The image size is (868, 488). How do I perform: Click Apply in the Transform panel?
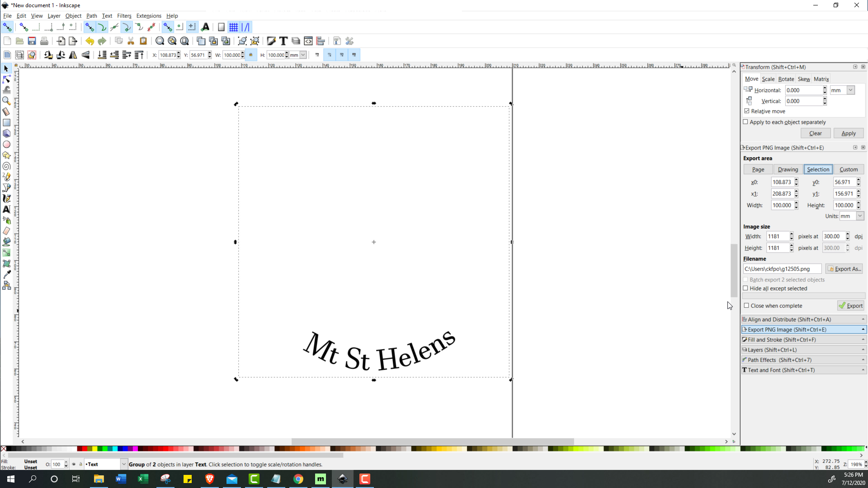point(848,133)
